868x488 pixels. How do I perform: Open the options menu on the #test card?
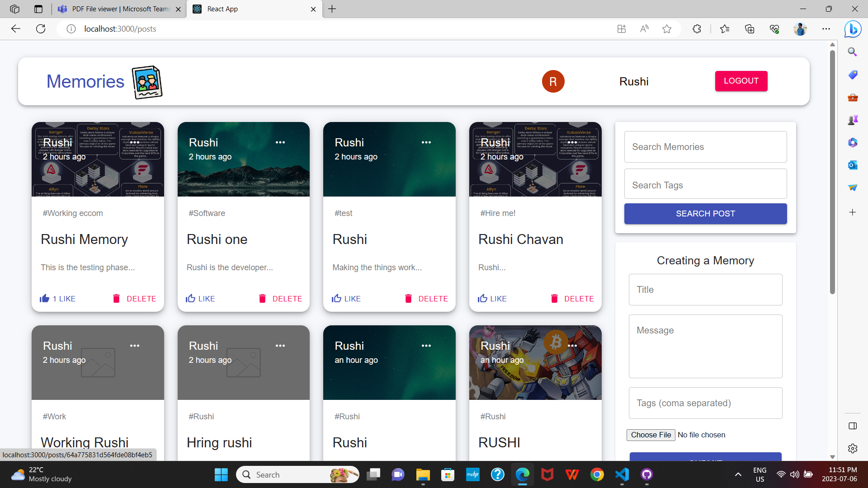426,142
